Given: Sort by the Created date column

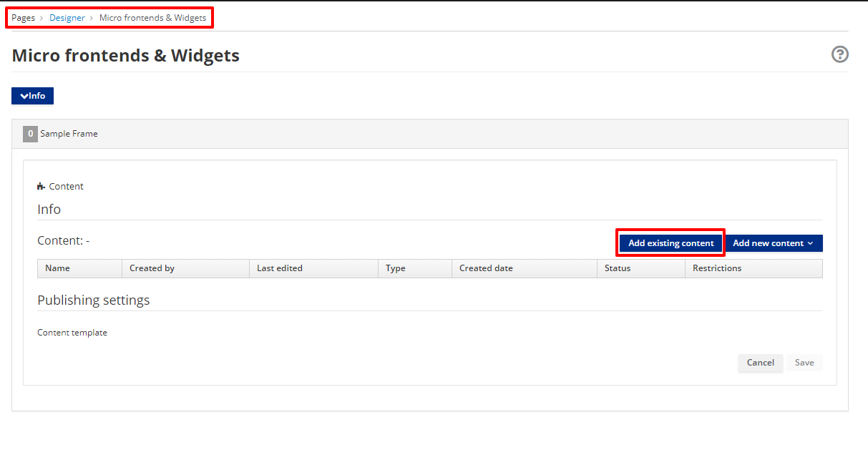Looking at the screenshot, I should tap(486, 268).
